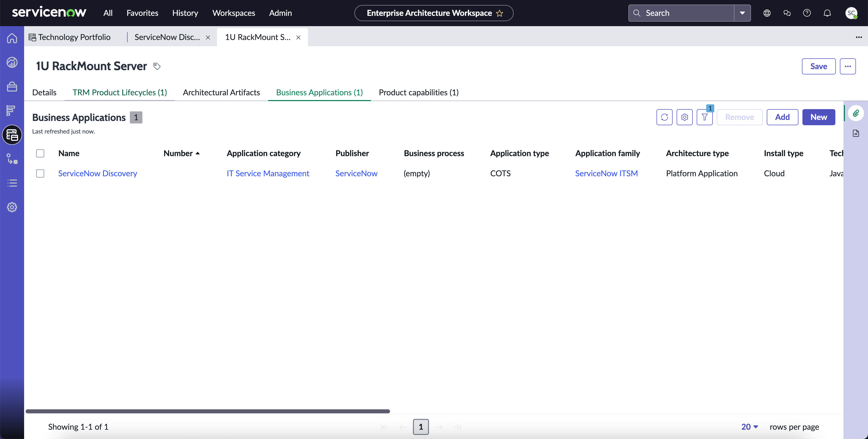
Task: Open the hierarchy nodes icon in sidebar
Action: point(12,159)
